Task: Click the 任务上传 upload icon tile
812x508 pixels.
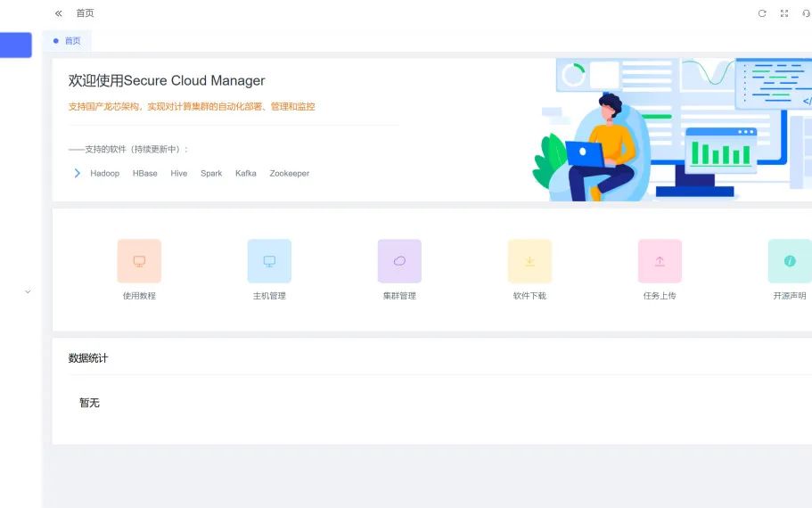Action: click(660, 261)
